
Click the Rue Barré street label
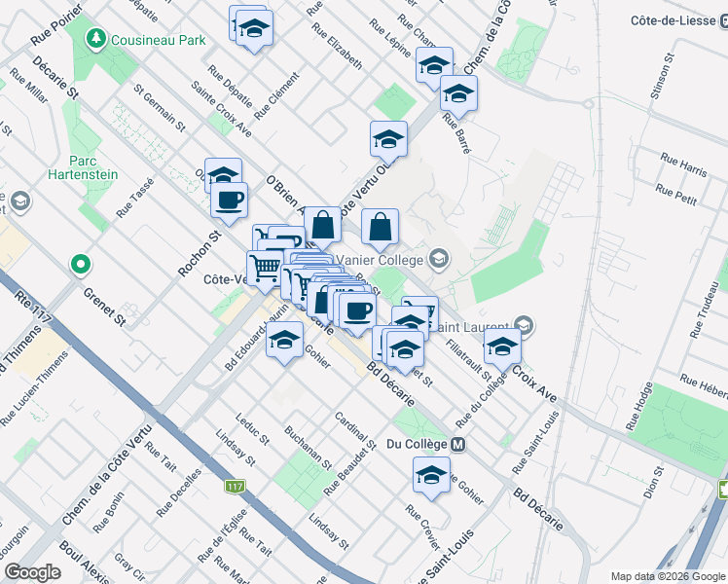pos(456,133)
